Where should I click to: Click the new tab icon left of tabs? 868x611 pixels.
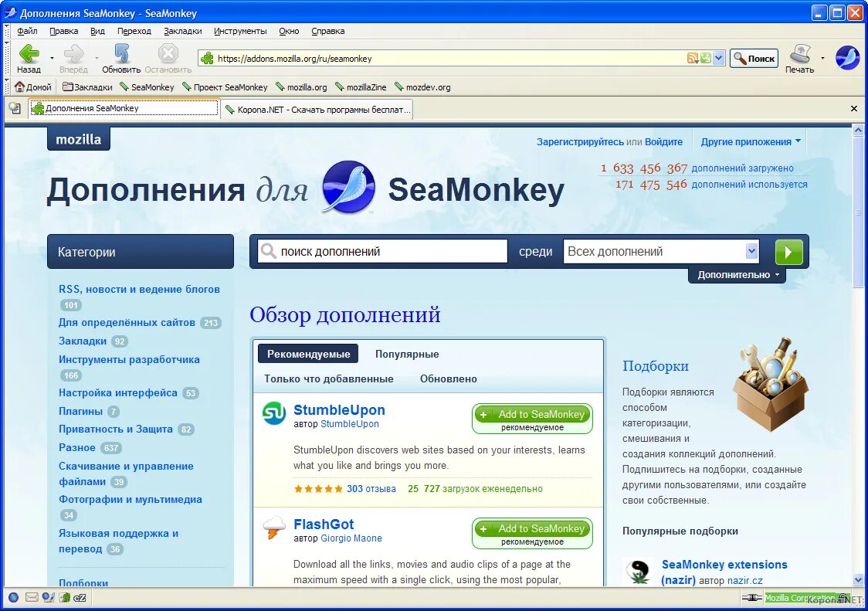(15, 109)
